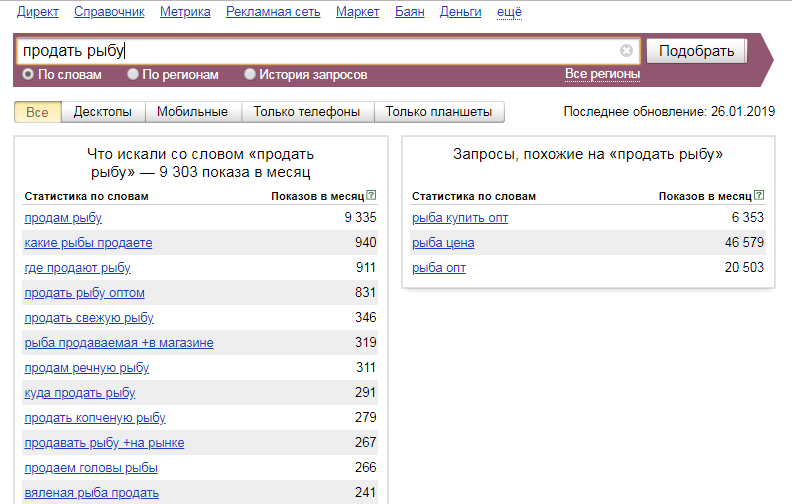This screenshot has width=792, height=504.
Task: Click 'Последнее обновление: 26.01.2019' text
Action: tap(669, 112)
